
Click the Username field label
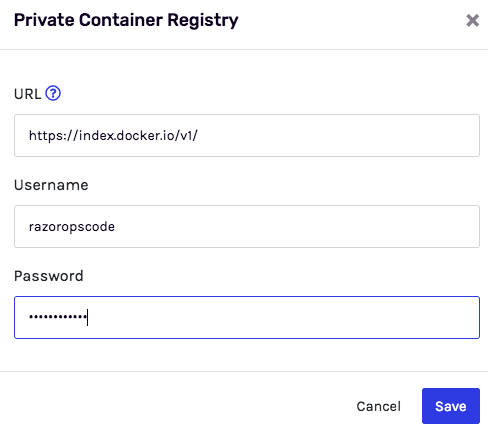[x=51, y=185]
